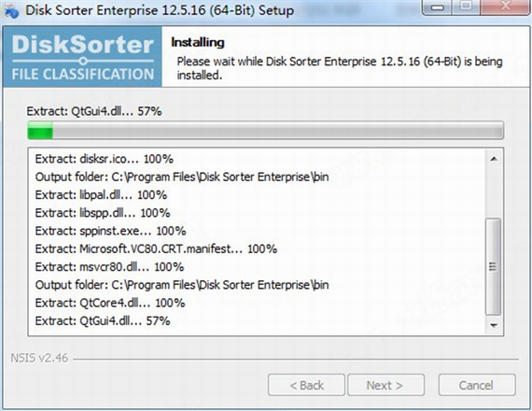Click the scrollbar track above the thumb
Screen dimensions: 532x411
coord(494,192)
